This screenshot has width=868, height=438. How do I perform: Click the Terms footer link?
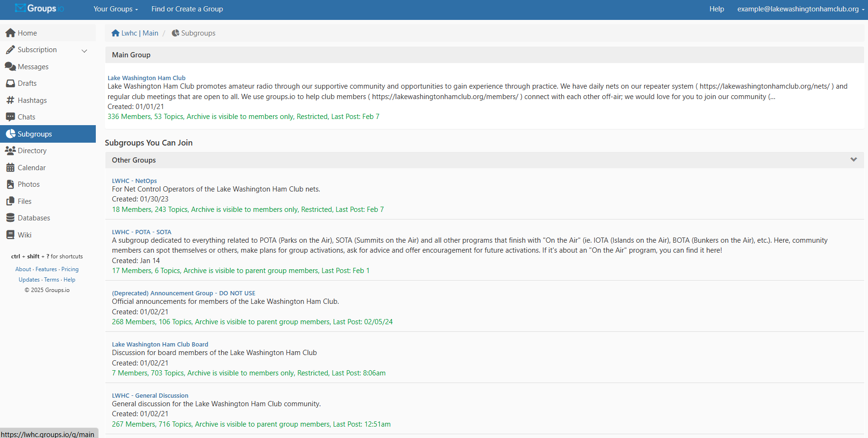click(x=52, y=280)
